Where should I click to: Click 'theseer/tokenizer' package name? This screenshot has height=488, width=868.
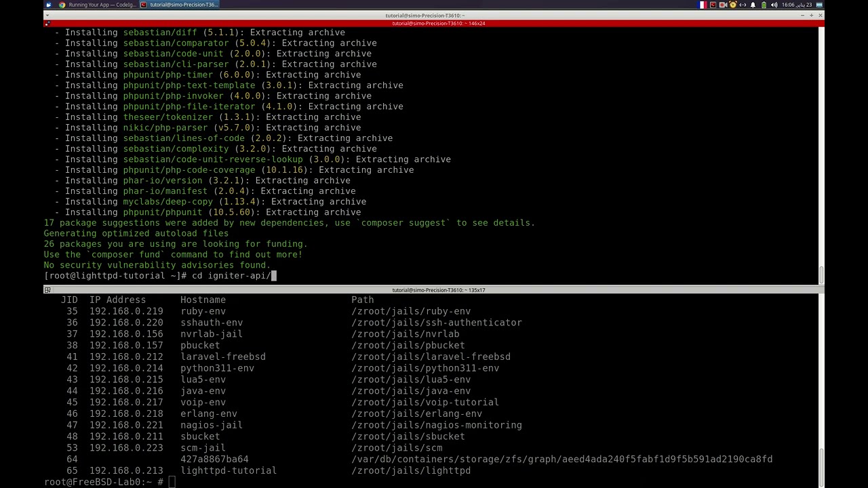pyautogui.click(x=168, y=117)
